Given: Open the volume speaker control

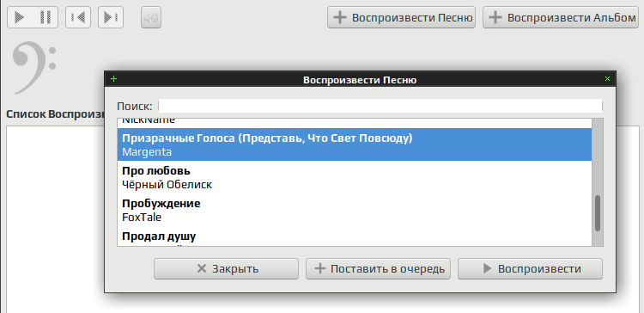Looking at the screenshot, I should [x=151, y=18].
